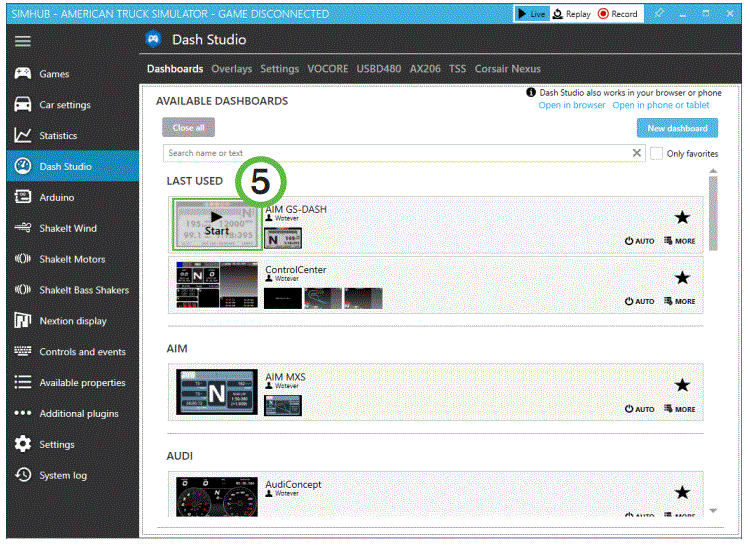
Task: Favorite the AIM GS-DASH dashboard star
Action: pyautogui.click(x=682, y=218)
